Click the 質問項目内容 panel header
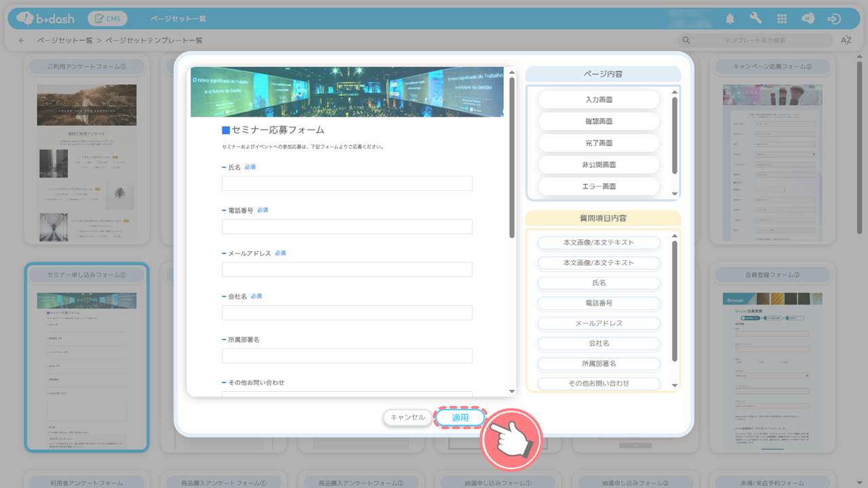The width and height of the screenshot is (868, 488). coord(603,218)
